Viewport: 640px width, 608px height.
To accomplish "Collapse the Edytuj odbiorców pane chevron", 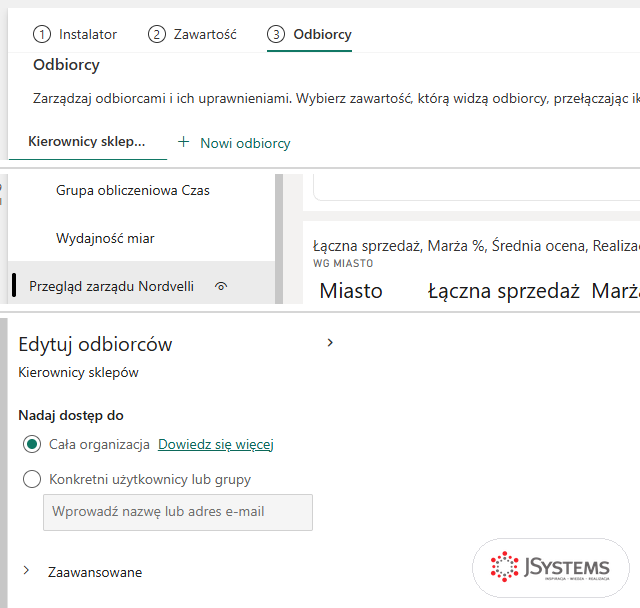I will pos(330,343).
